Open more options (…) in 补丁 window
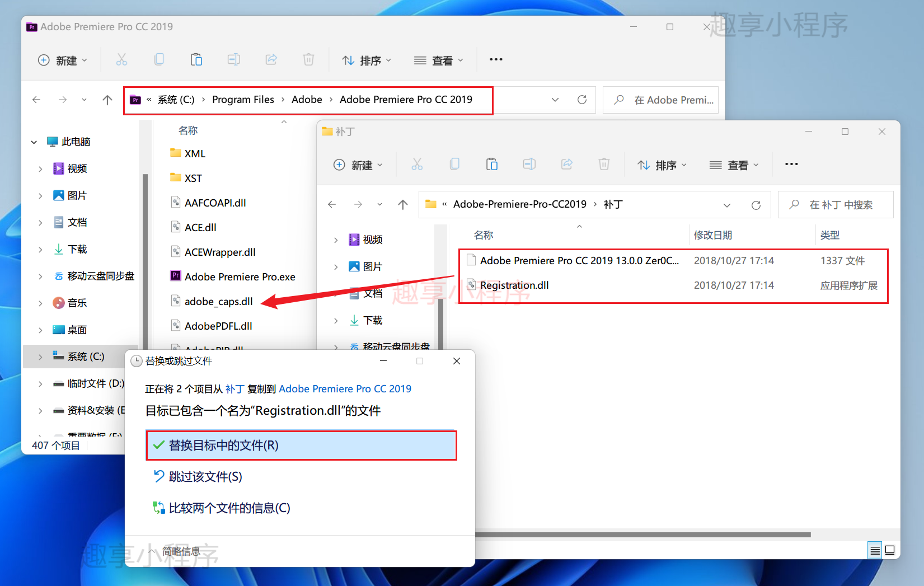The height and width of the screenshot is (586, 924). 791,164
